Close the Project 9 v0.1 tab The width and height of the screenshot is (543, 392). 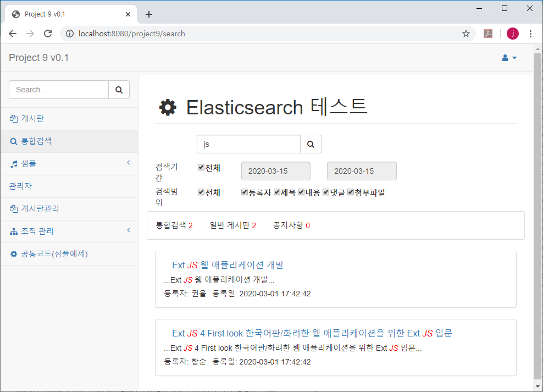[128, 14]
